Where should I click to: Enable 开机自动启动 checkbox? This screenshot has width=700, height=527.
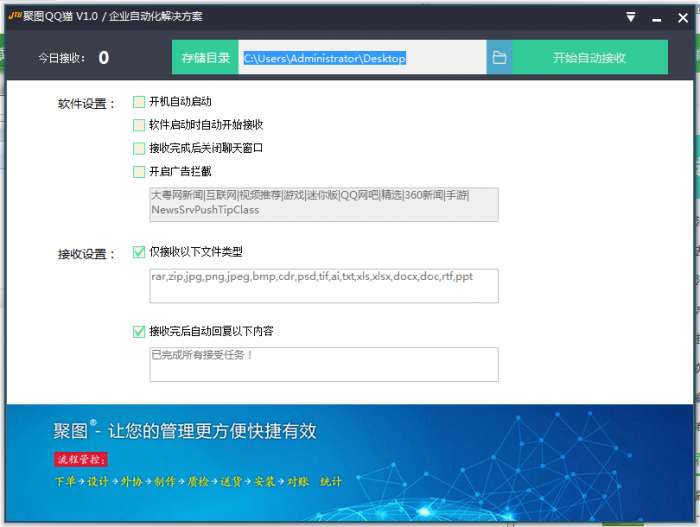[x=139, y=102]
